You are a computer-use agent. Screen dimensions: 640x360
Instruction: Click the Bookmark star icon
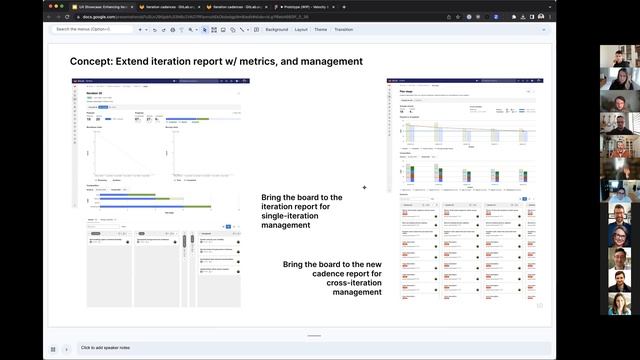458,17
